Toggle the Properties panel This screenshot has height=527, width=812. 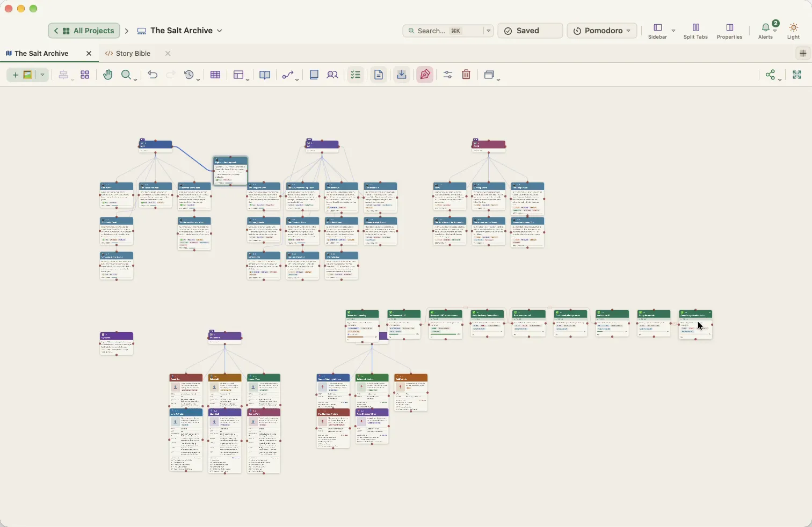click(x=729, y=31)
